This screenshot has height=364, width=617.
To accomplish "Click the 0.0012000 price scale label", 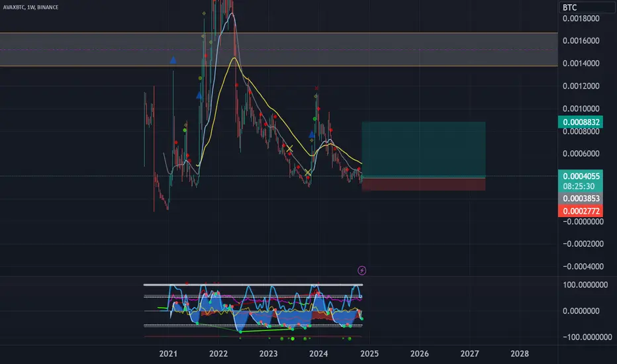I will [x=581, y=86].
